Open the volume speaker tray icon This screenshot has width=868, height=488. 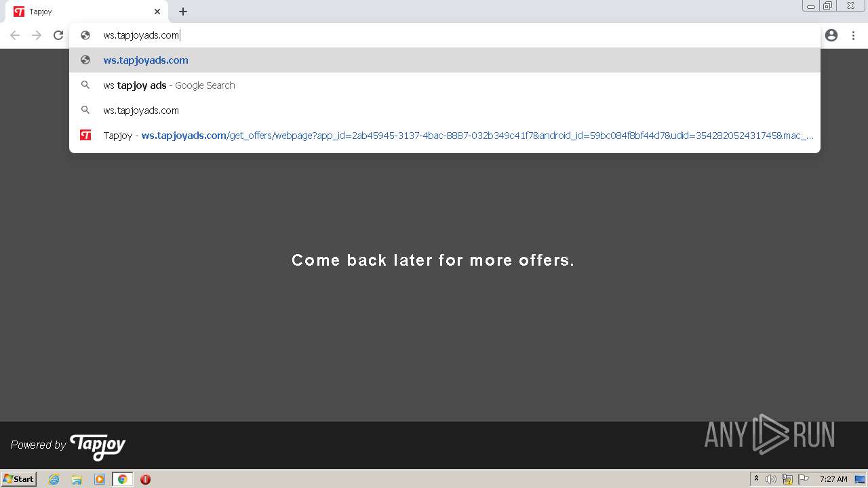pos(771,479)
